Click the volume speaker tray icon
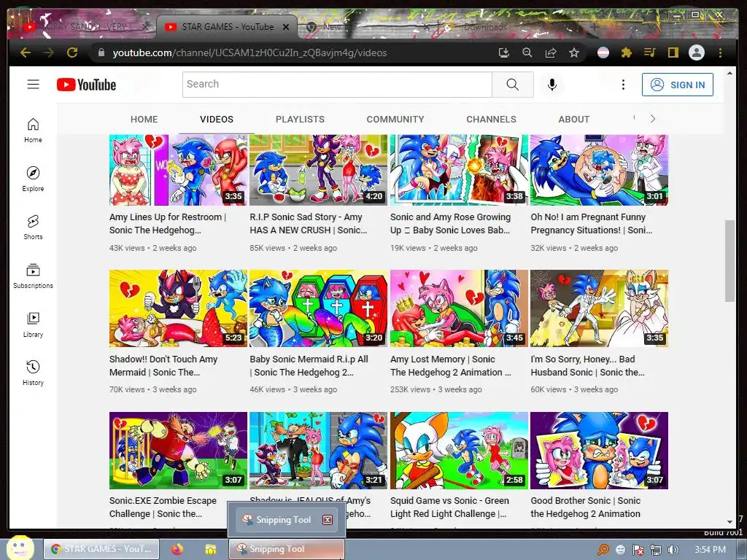 [673, 550]
